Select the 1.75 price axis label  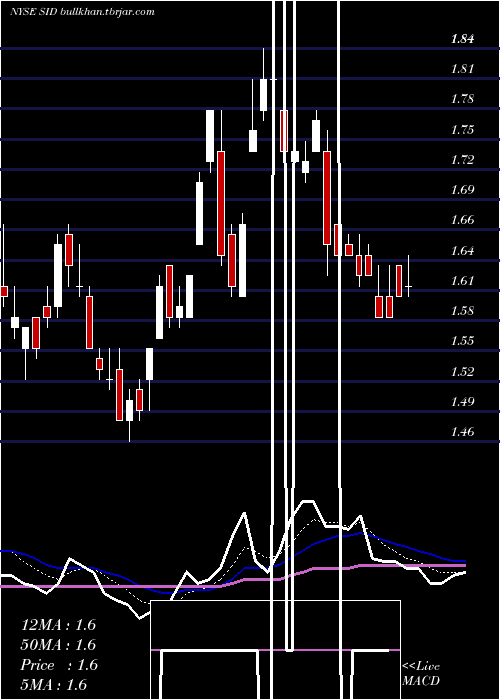(462, 130)
